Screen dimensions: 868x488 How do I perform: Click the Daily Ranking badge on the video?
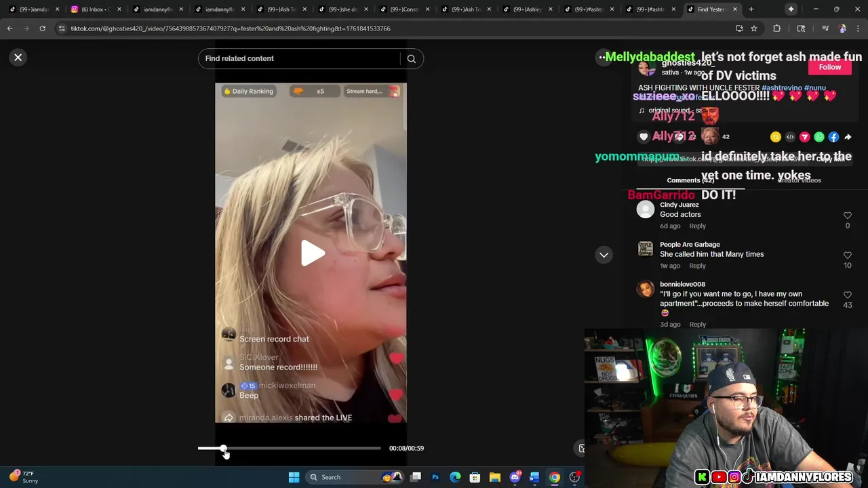[x=248, y=91]
